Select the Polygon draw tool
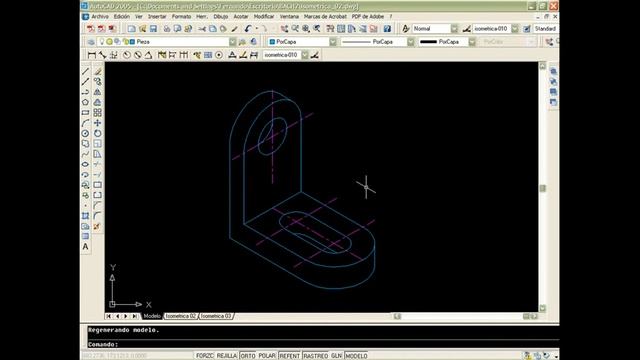 (x=85, y=102)
